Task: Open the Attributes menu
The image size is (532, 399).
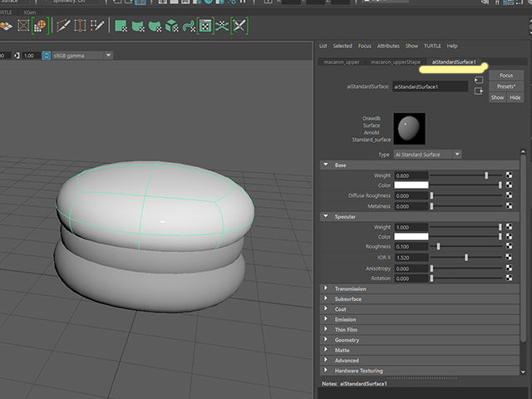Action: coord(388,46)
